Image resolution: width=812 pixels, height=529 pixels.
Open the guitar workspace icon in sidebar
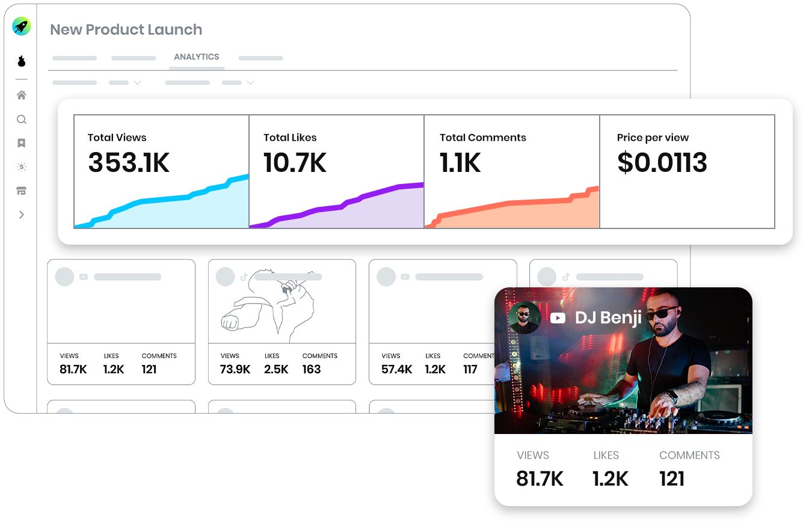click(22, 61)
